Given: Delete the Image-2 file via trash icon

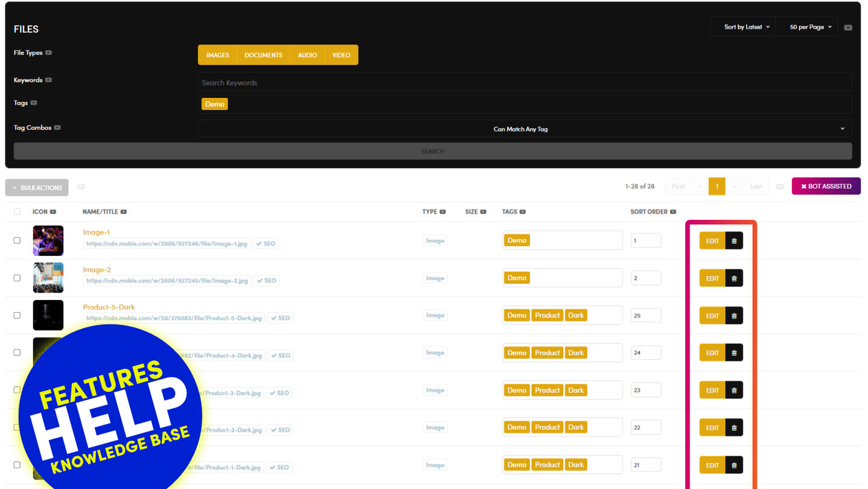Looking at the screenshot, I should [733, 278].
